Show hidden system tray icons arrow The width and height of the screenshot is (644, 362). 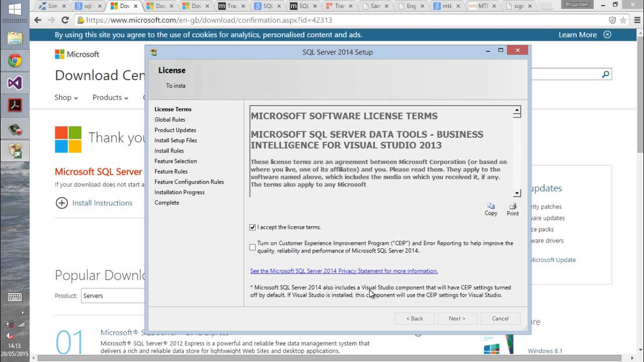pyautogui.click(x=22, y=313)
